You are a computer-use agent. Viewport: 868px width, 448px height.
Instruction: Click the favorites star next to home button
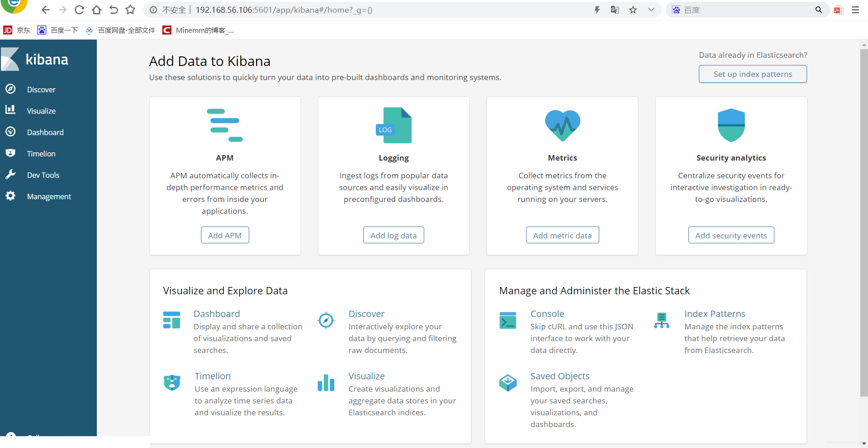click(130, 10)
